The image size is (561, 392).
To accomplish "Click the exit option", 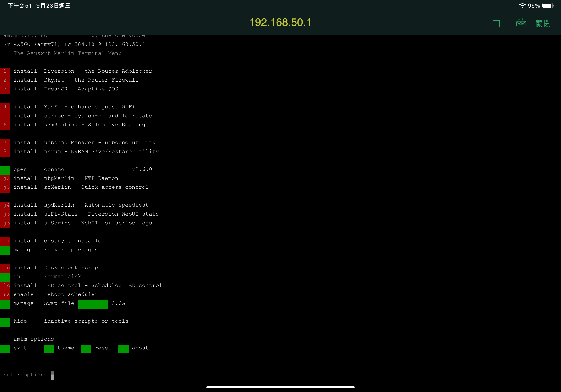I will 20,348.
